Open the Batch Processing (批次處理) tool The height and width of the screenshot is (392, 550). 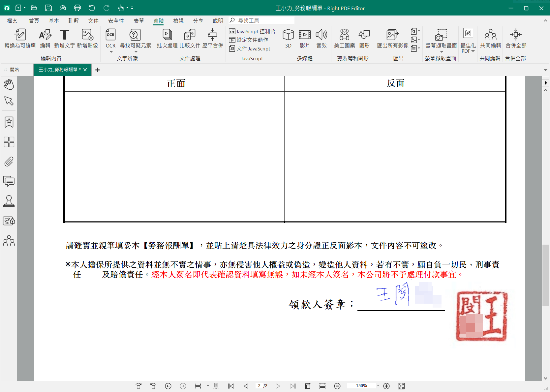point(167,35)
